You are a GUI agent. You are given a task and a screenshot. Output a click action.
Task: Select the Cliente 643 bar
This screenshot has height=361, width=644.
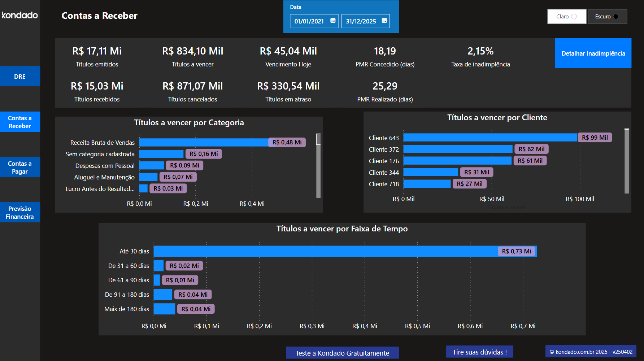[x=487, y=137]
